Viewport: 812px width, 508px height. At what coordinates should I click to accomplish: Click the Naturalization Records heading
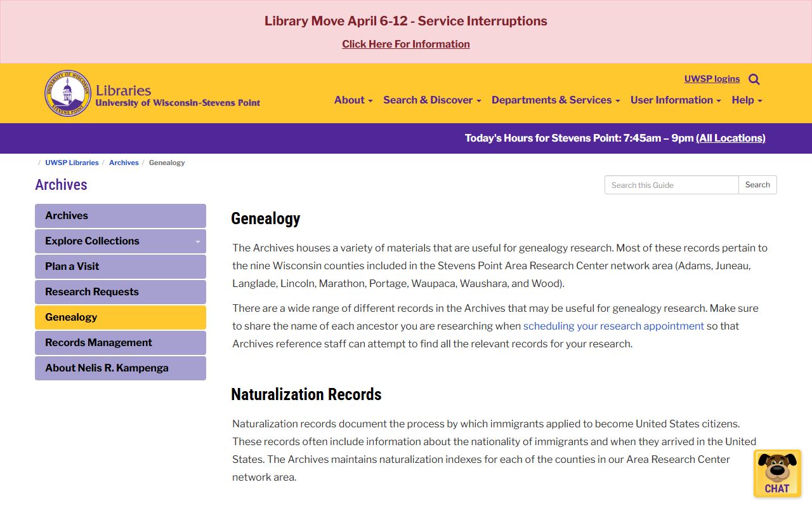[306, 394]
